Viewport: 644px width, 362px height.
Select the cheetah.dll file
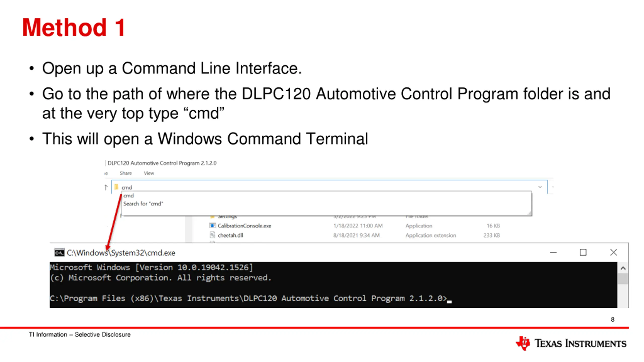[230, 235]
